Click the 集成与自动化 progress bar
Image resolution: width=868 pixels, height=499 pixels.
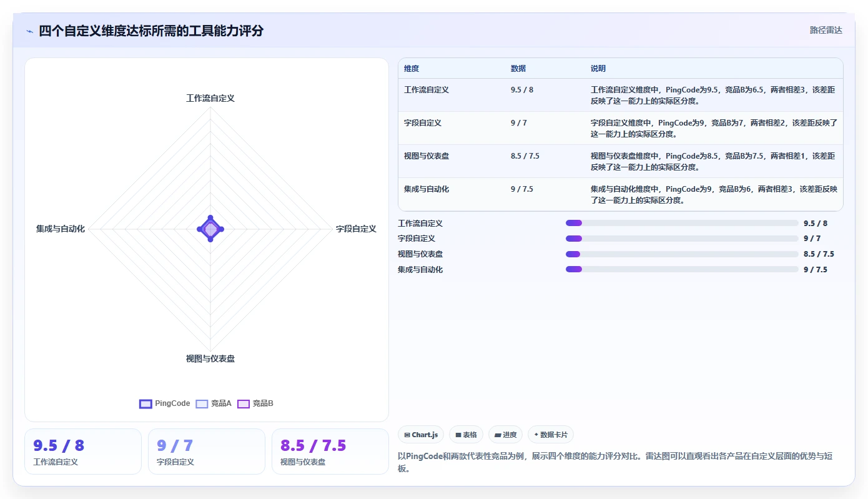(682, 269)
